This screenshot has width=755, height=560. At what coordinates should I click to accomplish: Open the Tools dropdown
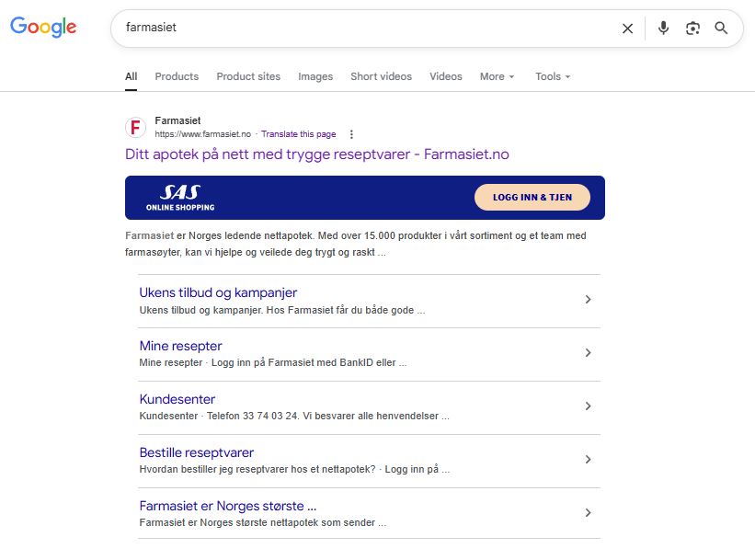(x=553, y=76)
